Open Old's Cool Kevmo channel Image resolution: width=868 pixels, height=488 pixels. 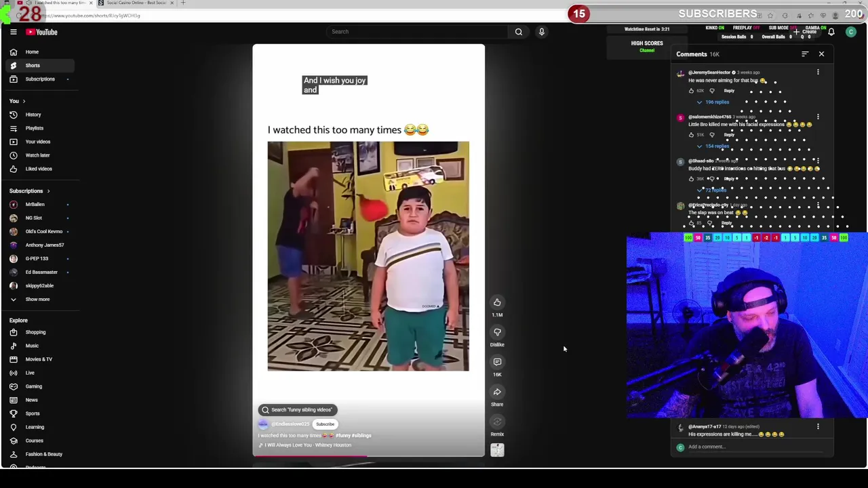click(x=39, y=231)
